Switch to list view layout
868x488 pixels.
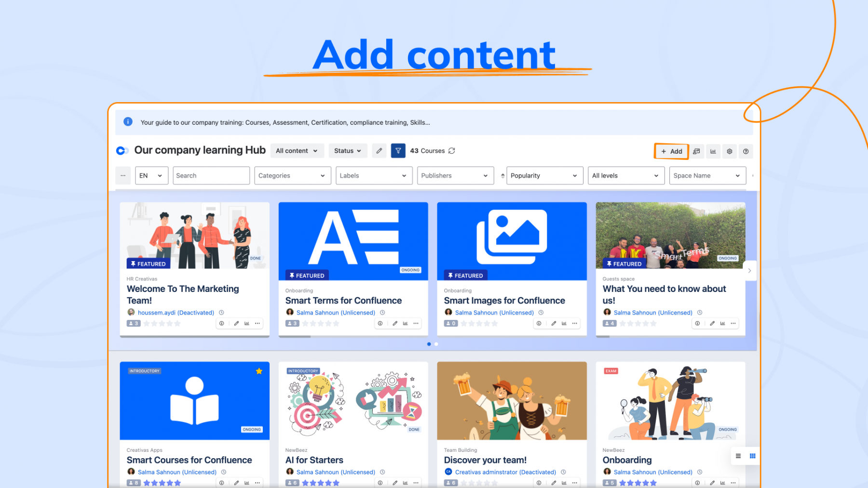click(x=738, y=456)
